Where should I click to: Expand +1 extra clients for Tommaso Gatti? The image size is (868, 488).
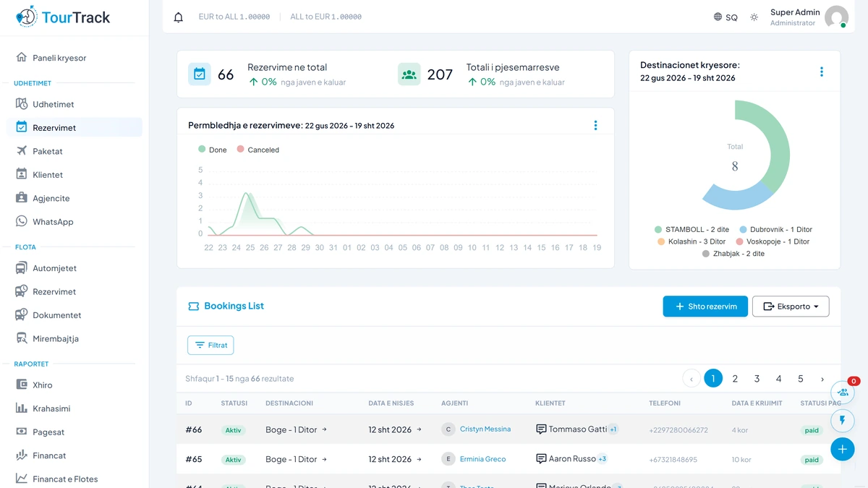click(613, 429)
